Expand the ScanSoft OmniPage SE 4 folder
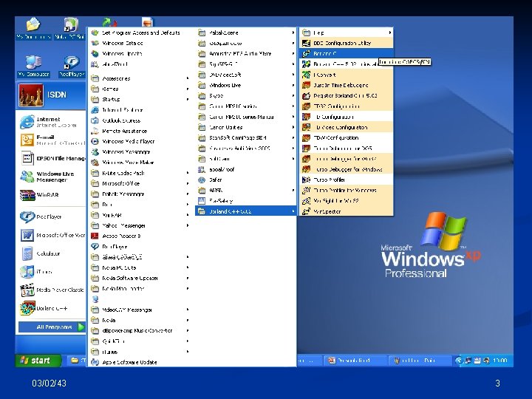The width and height of the screenshot is (532, 399). (x=245, y=137)
